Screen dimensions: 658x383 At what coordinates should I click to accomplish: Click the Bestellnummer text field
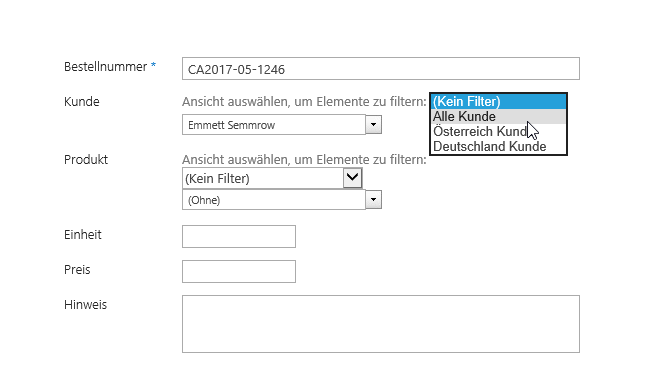pos(381,69)
